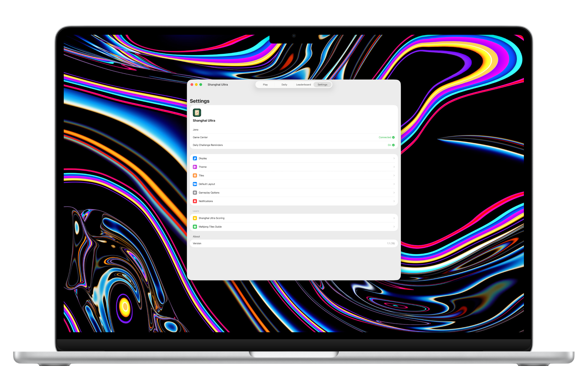Click the Version 1.1 (19) row
The image size is (588, 367).
pos(294,243)
